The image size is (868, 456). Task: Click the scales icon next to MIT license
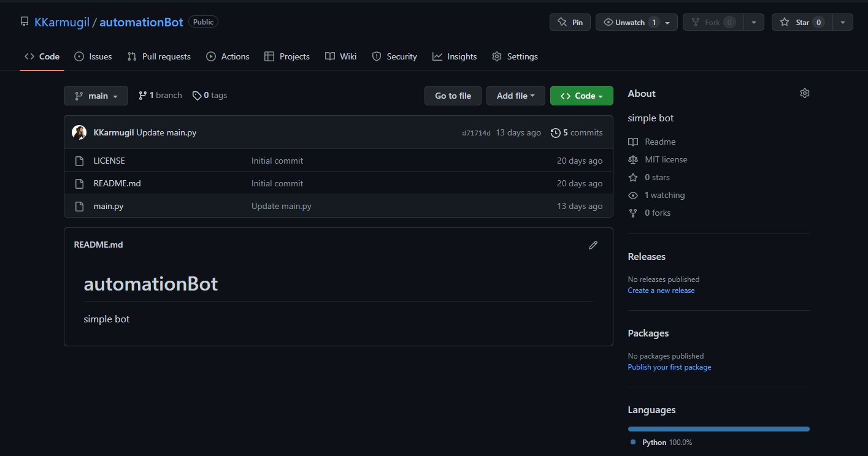633,159
